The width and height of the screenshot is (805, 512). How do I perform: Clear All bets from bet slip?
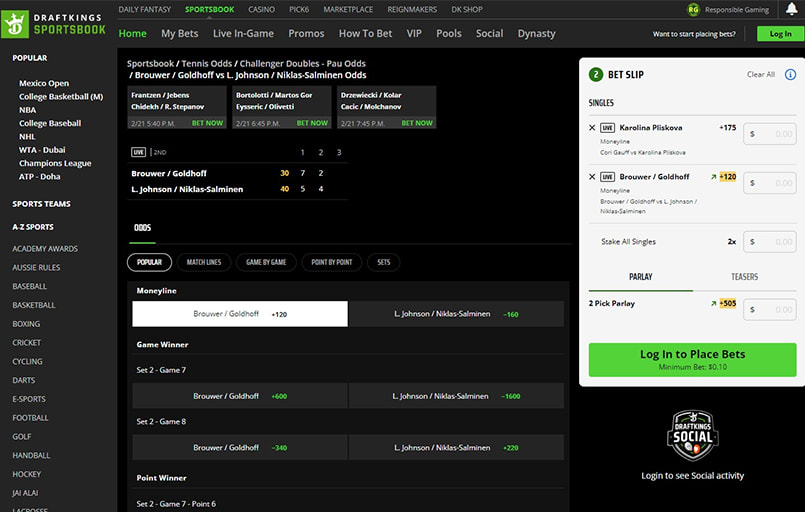(x=760, y=74)
